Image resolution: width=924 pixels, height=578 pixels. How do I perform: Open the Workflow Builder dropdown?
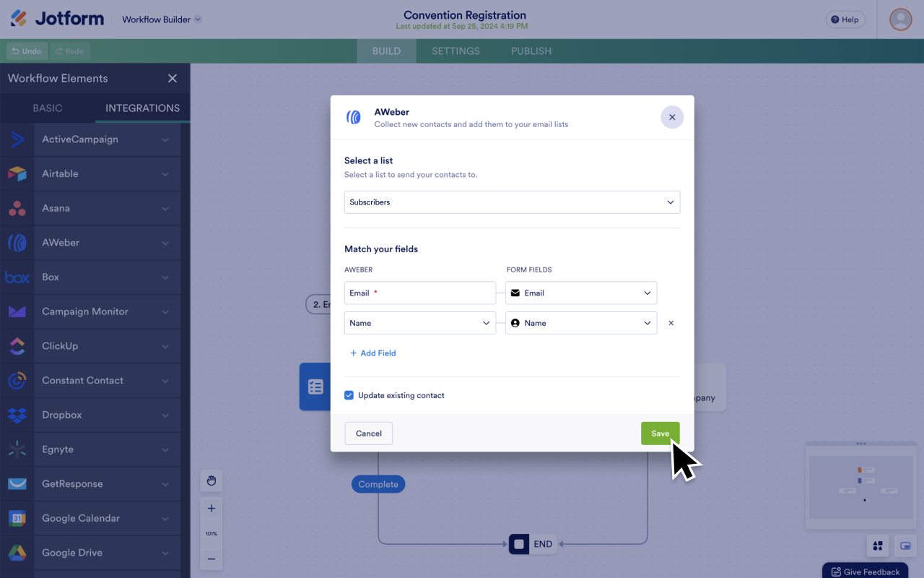pyautogui.click(x=162, y=20)
